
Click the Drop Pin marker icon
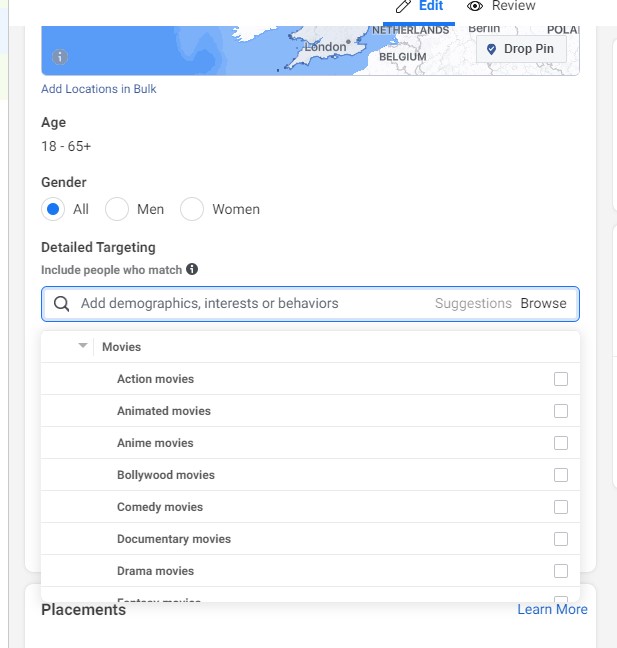click(x=491, y=49)
